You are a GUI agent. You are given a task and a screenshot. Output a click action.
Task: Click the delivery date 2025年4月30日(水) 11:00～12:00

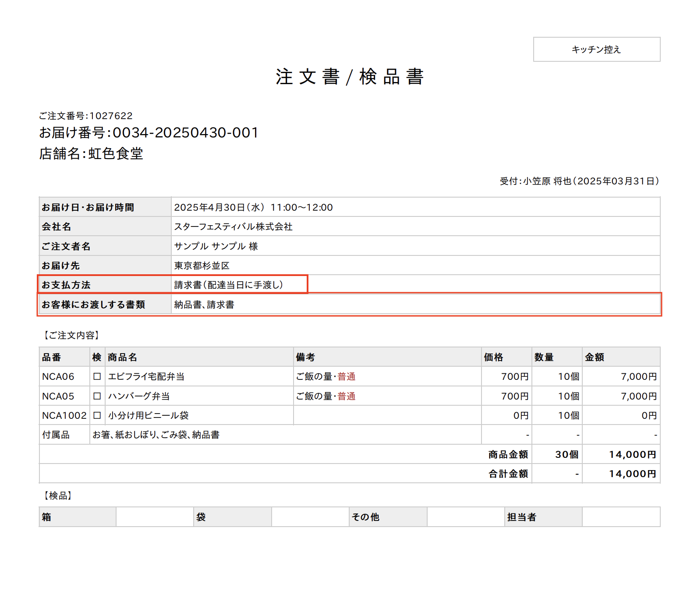coord(253,207)
